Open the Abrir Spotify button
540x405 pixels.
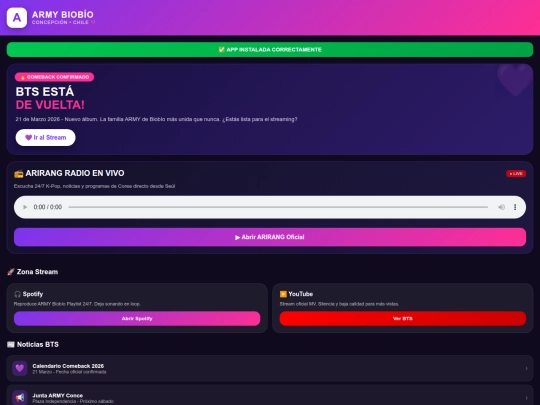point(137,319)
